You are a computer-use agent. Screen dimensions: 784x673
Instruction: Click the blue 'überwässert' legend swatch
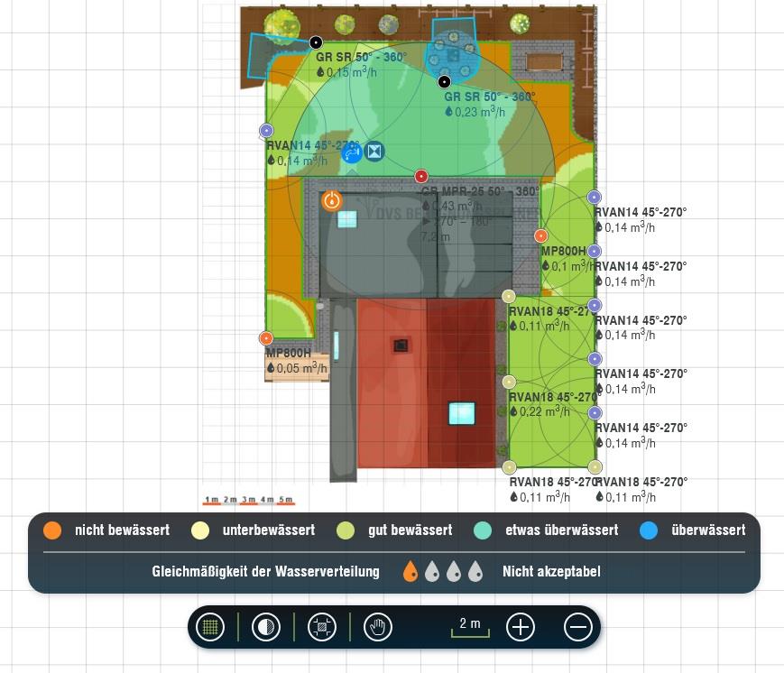649,530
